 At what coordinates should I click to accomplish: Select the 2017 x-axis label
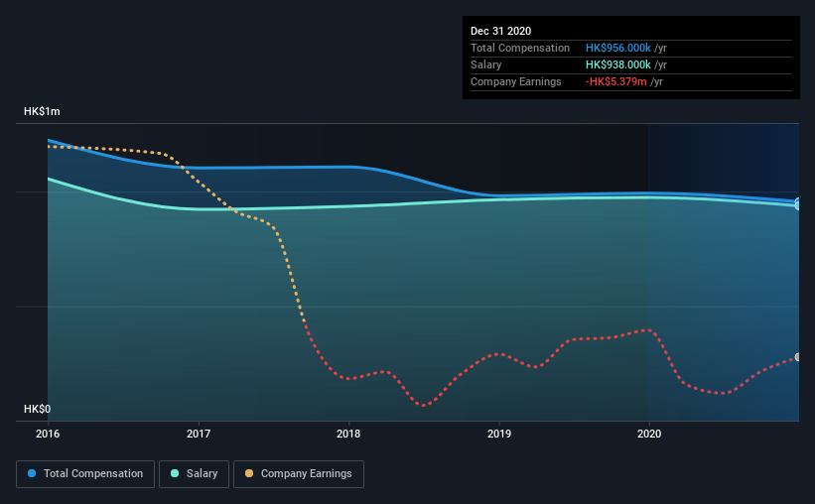[x=199, y=434]
